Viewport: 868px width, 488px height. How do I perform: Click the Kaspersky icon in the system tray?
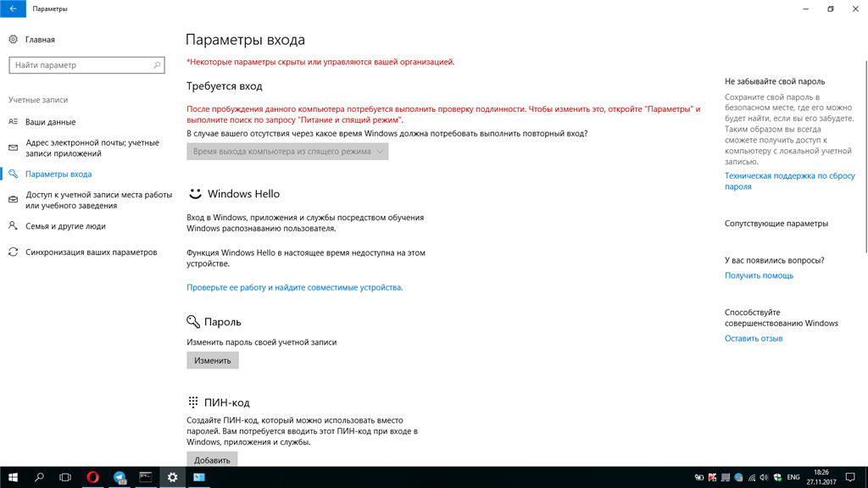click(x=712, y=477)
